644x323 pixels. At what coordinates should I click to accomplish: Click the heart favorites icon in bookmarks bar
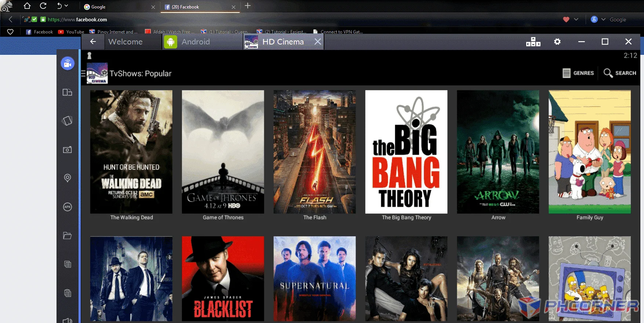coord(10,32)
